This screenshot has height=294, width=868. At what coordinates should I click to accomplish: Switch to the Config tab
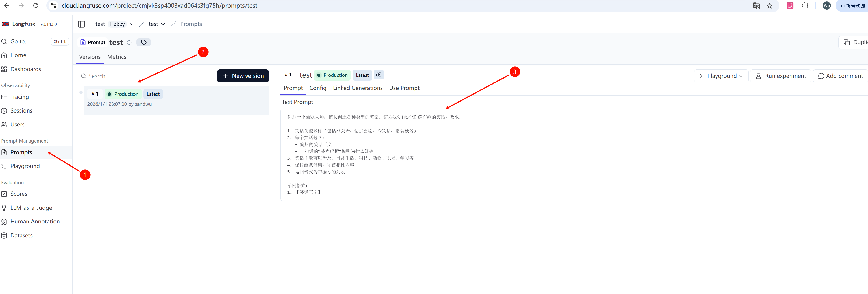(318, 88)
